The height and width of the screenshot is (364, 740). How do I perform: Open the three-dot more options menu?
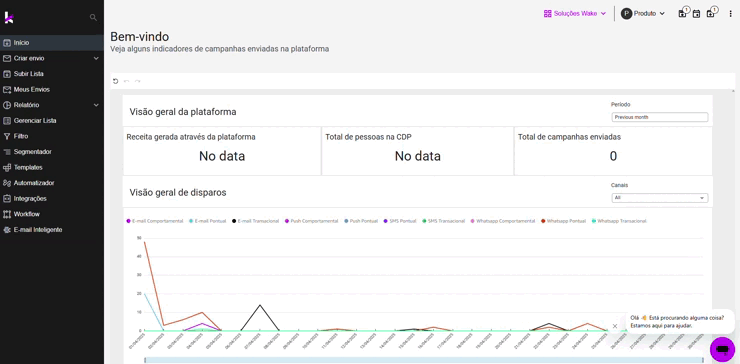(731, 14)
